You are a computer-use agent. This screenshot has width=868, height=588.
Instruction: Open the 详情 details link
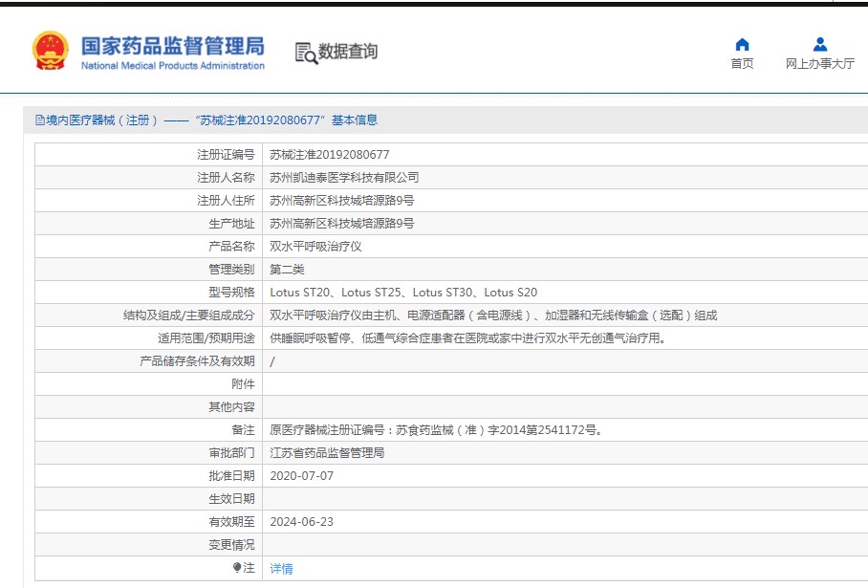281,569
